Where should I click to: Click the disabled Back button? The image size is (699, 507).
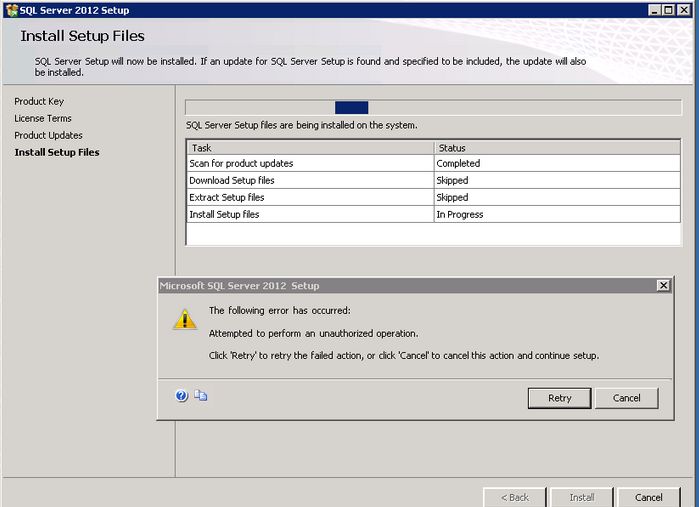point(515,497)
